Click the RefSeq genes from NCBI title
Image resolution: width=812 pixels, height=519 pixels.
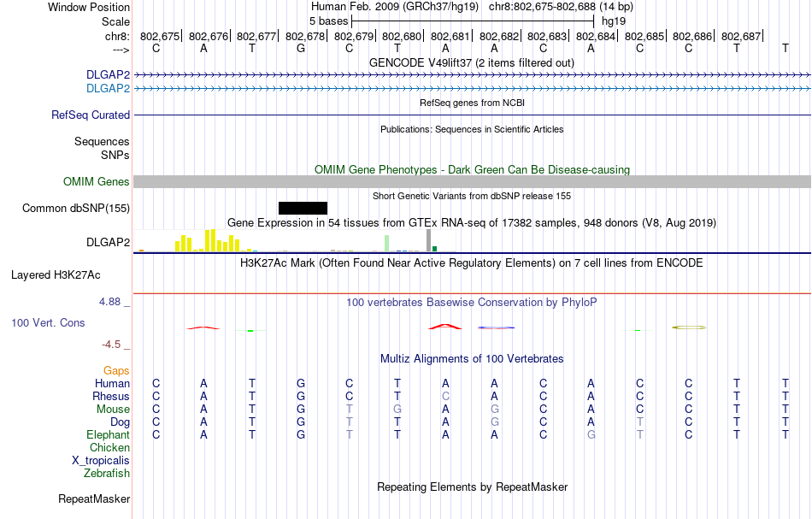point(472,103)
